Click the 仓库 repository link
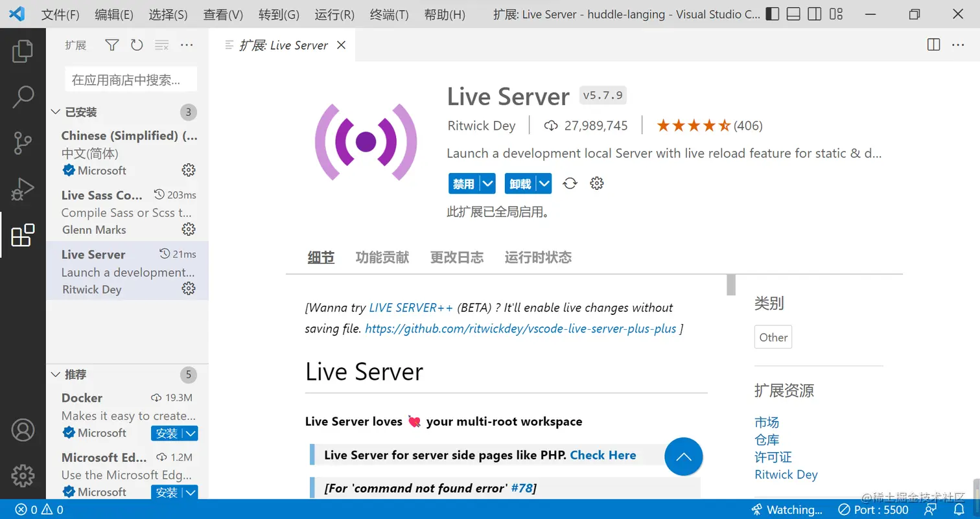Screen dimensions: 980x519 767,439
